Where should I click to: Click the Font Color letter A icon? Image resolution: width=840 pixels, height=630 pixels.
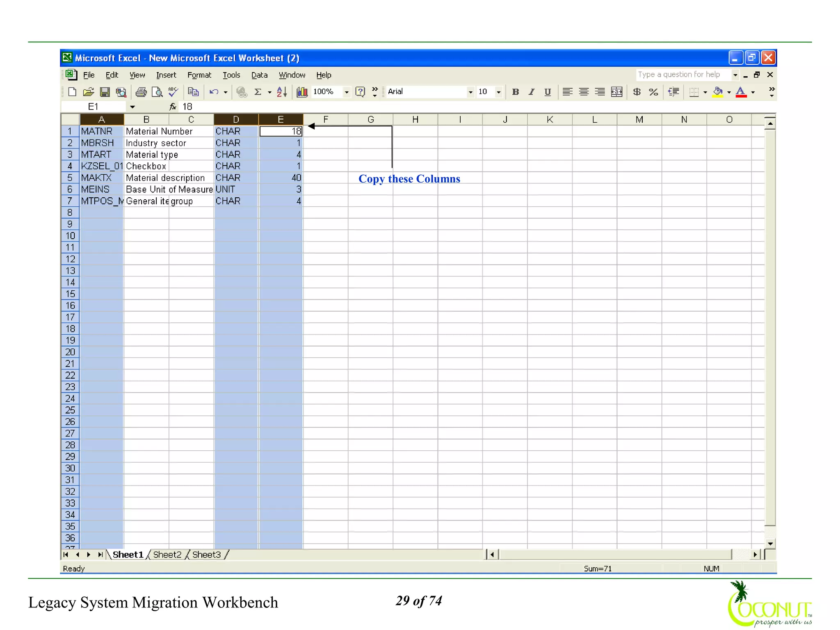click(741, 92)
